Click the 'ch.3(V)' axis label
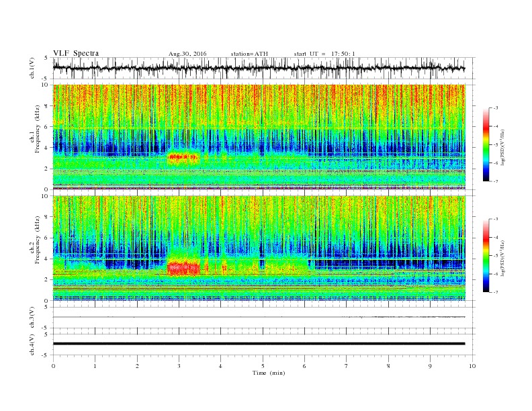This screenshot has width=532, height=411. 32,318
